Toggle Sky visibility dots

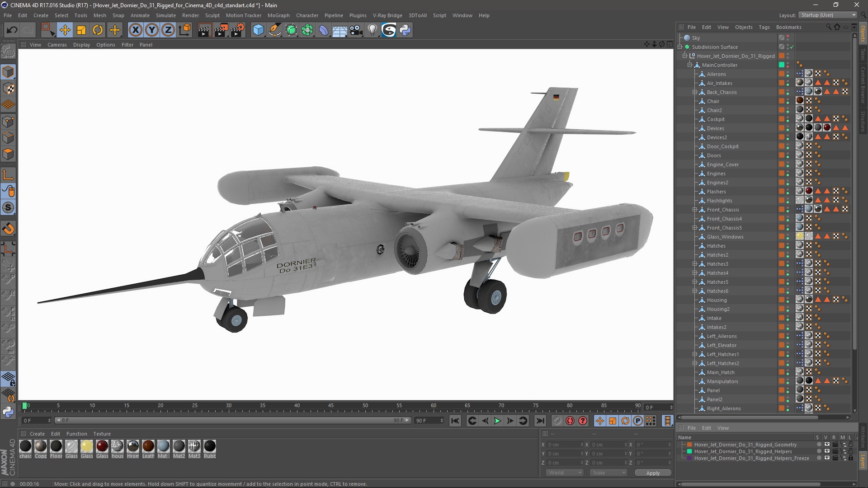click(x=788, y=38)
